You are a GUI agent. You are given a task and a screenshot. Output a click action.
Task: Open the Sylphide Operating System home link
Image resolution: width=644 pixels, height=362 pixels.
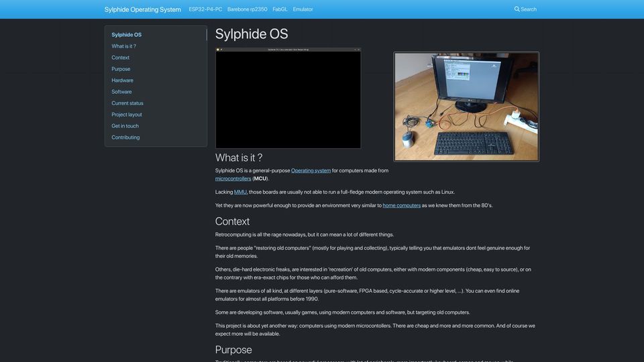pyautogui.click(x=142, y=9)
